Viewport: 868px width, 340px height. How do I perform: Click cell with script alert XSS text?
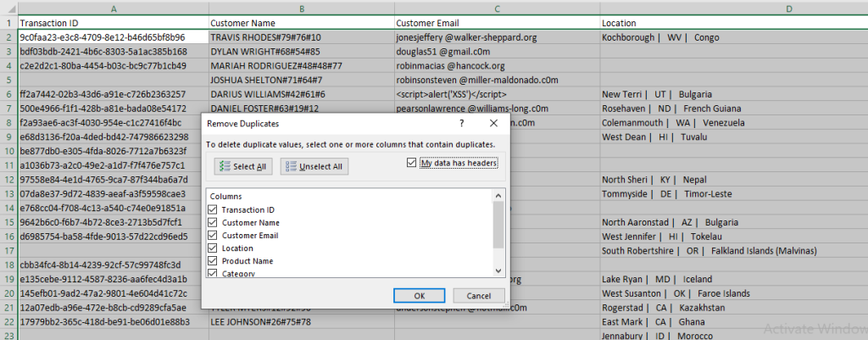[x=497, y=94]
